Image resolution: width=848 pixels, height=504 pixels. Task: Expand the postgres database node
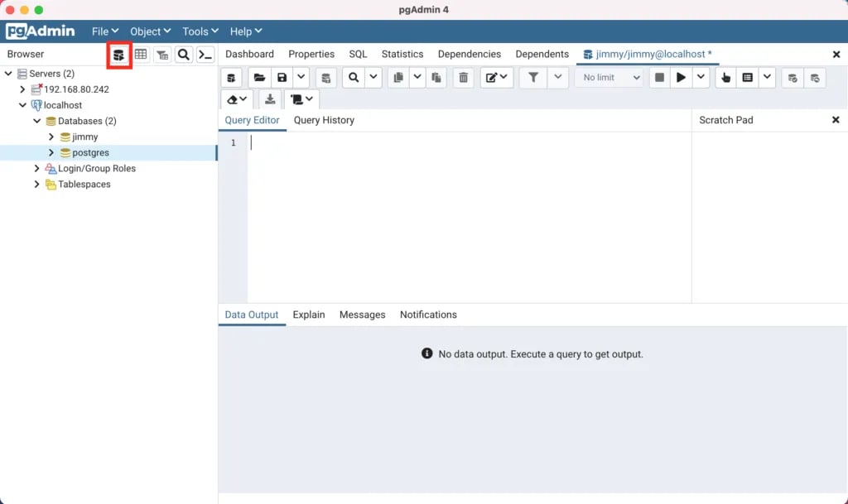[51, 152]
